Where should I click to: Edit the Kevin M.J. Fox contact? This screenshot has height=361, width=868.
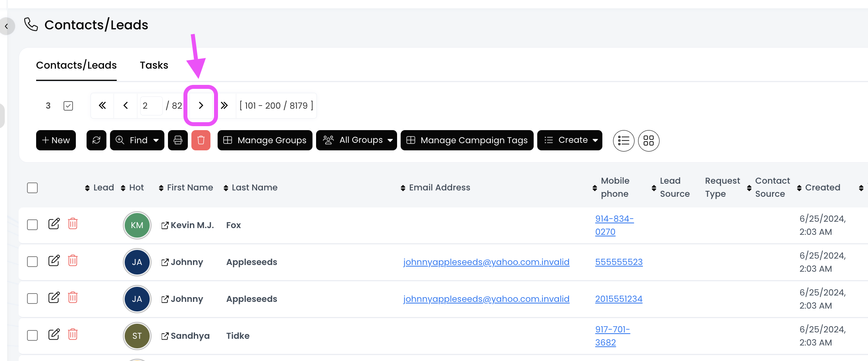pyautogui.click(x=54, y=224)
